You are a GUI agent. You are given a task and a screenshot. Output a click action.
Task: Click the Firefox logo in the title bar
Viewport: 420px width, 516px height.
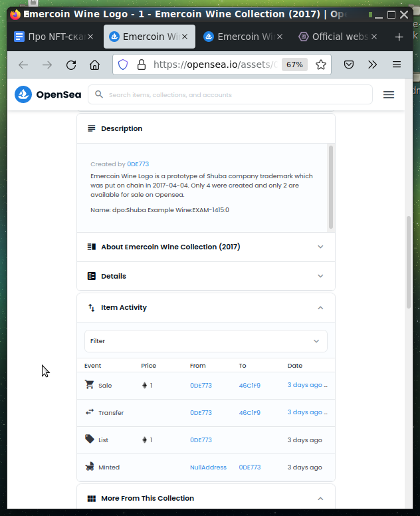(15, 15)
